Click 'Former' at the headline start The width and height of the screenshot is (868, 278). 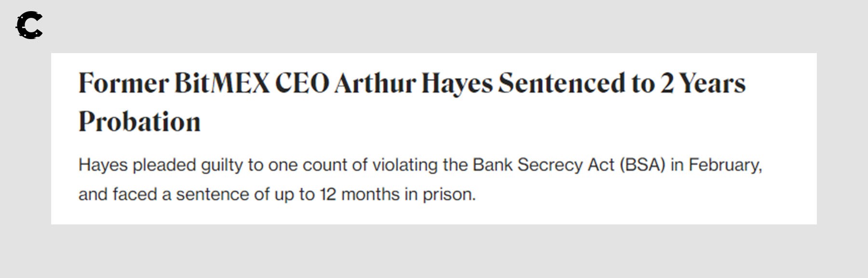point(123,83)
